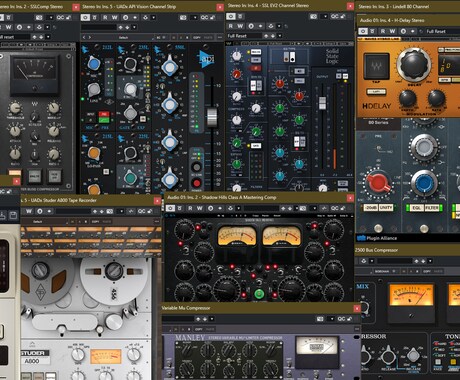
Task: Open snapshot camera icon in Shadow Hills window
Action: [303, 208]
